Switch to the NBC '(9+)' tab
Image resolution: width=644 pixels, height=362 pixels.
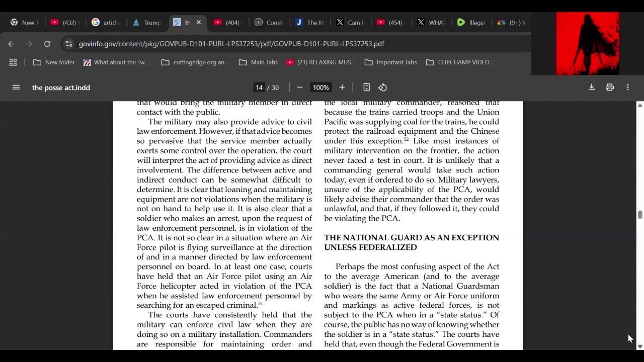pos(512,23)
